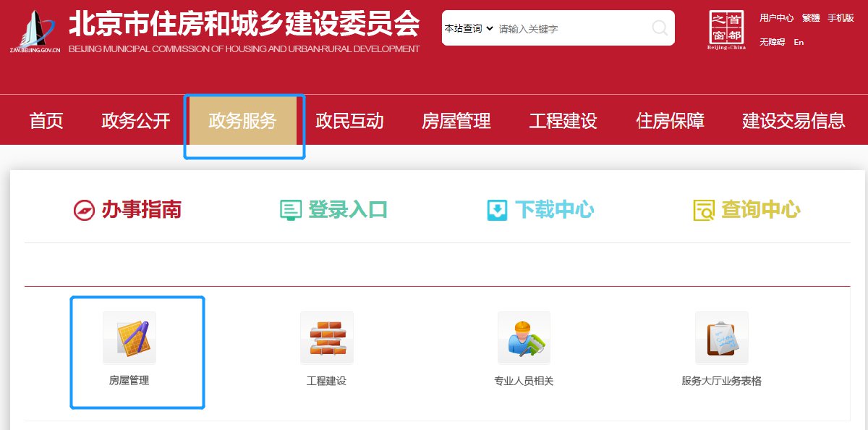Screen dimensions: 868x430
Task: Open the 房屋管理 blueprint icon
Action: pos(129,337)
